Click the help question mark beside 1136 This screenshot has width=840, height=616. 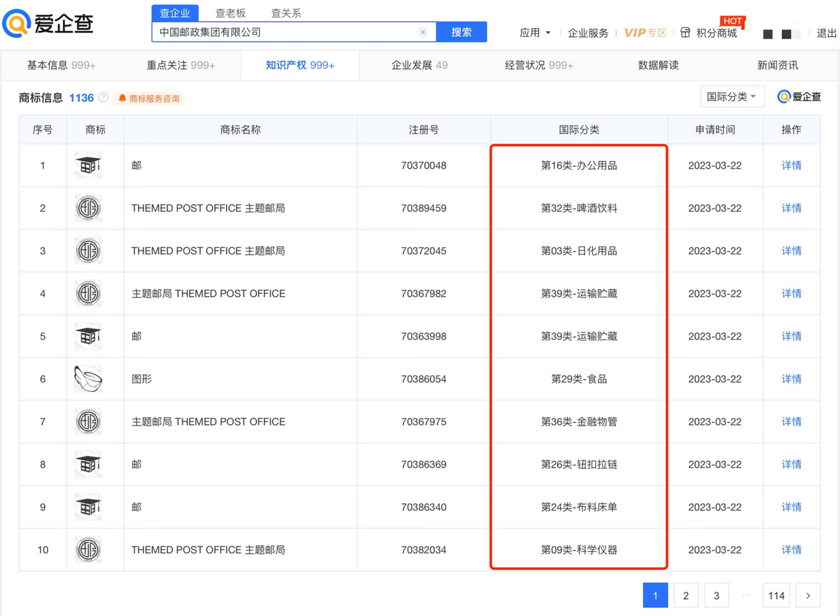[x=104, y=98]
